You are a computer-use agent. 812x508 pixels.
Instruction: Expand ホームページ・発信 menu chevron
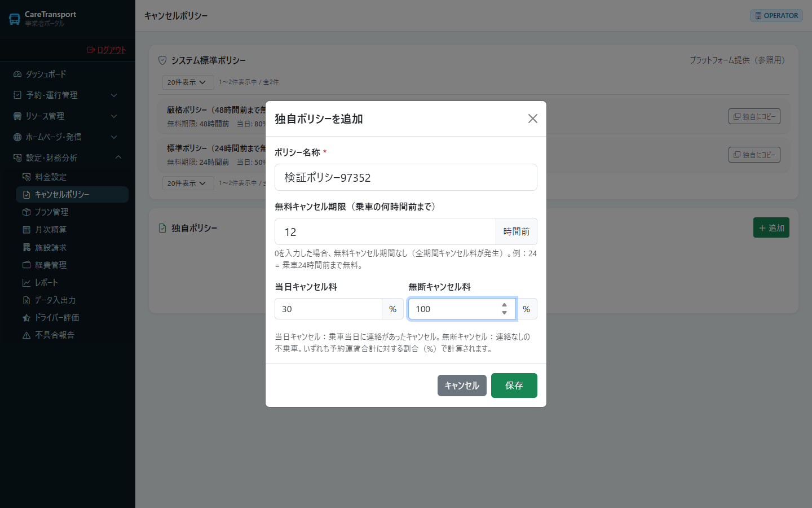tap(114, 137)
